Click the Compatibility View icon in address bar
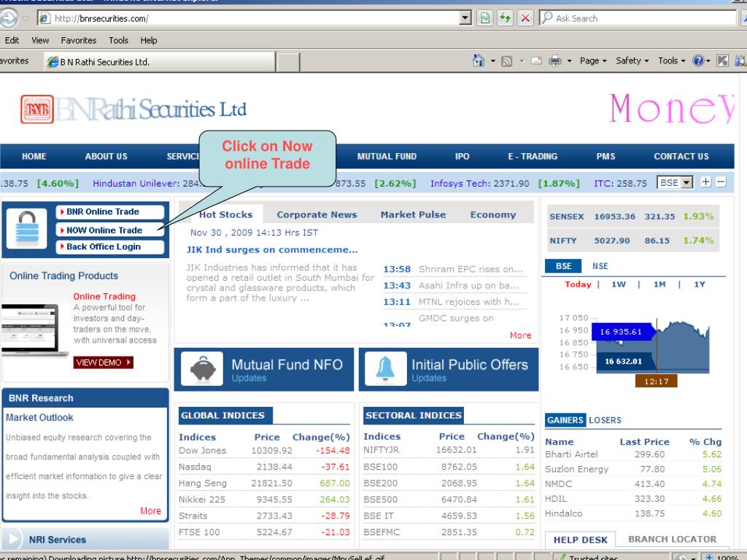 click(485, 18)
